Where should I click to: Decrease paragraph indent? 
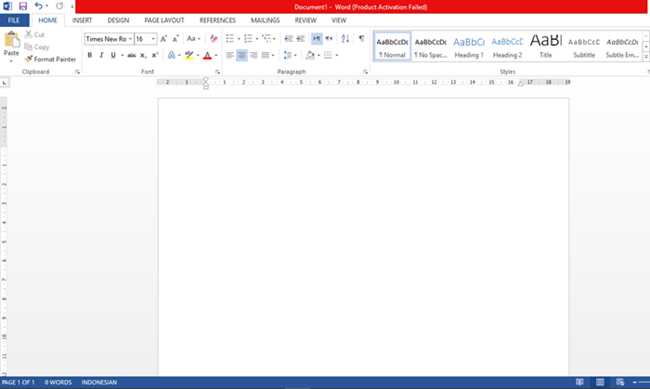(289, 39)
